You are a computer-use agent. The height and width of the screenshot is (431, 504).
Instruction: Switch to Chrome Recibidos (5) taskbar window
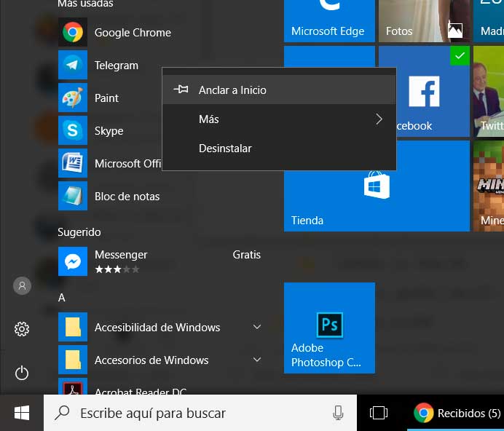pos(455,413)
